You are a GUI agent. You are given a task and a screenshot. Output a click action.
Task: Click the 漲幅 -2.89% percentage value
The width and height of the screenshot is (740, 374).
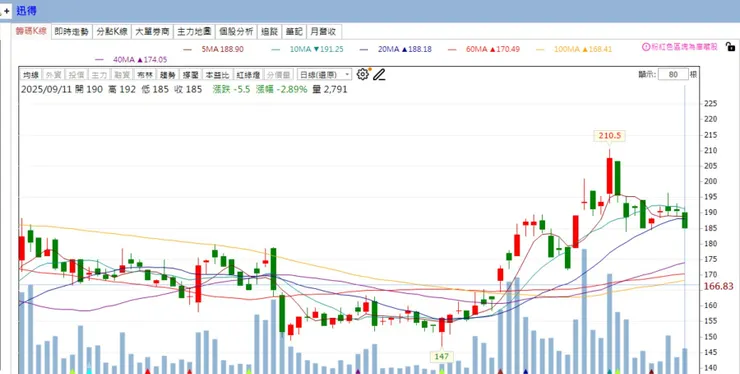[282, 89]
